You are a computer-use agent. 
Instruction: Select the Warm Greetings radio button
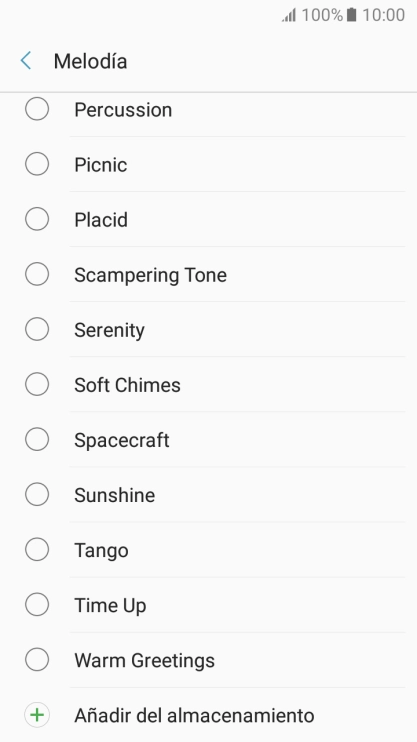click(37, 659)
